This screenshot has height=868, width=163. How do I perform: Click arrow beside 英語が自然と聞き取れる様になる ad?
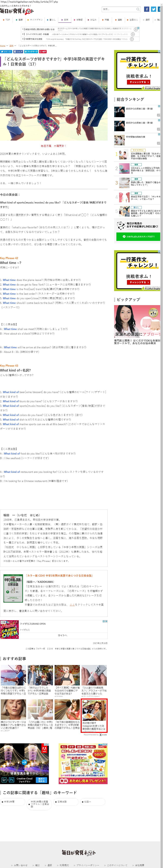[136, 29]
